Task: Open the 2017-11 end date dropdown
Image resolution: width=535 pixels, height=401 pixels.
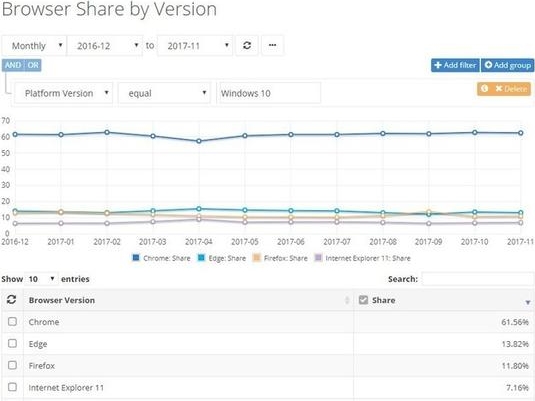Action: coord(195,45)
